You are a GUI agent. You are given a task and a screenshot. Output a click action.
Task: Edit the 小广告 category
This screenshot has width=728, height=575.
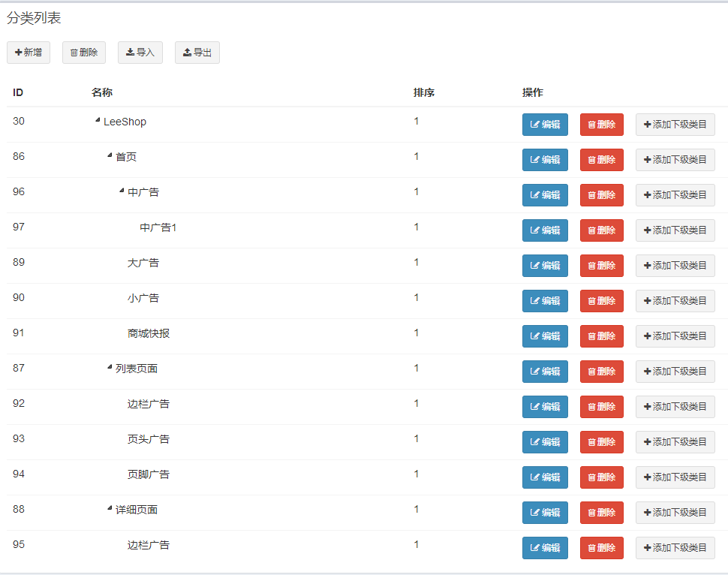545,301
